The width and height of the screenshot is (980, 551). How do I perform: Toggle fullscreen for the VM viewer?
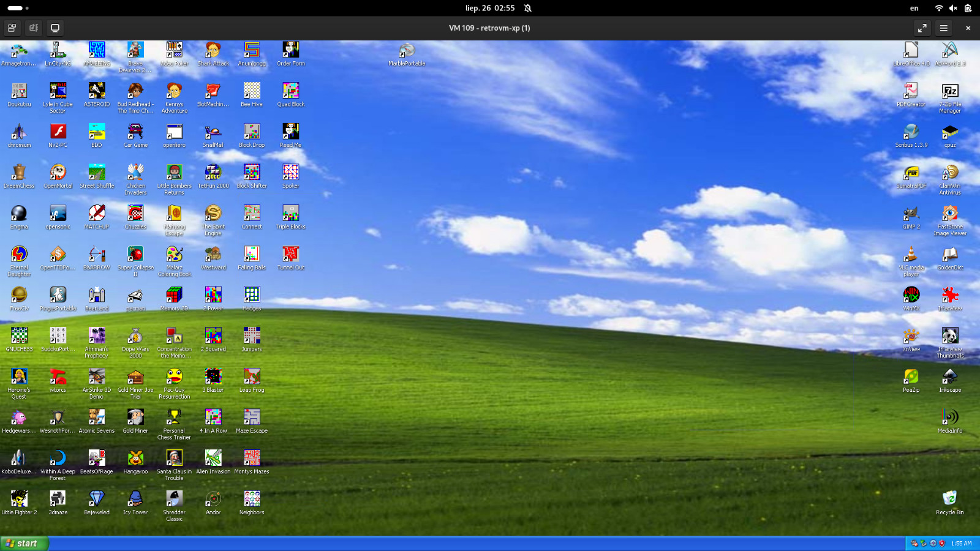[922, 28]
